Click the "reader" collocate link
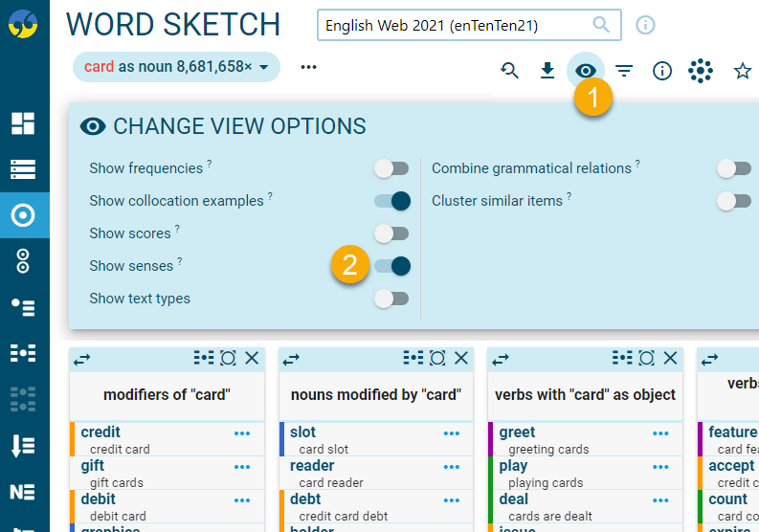This screenshot has height=532, width=759. click(312, 466)
